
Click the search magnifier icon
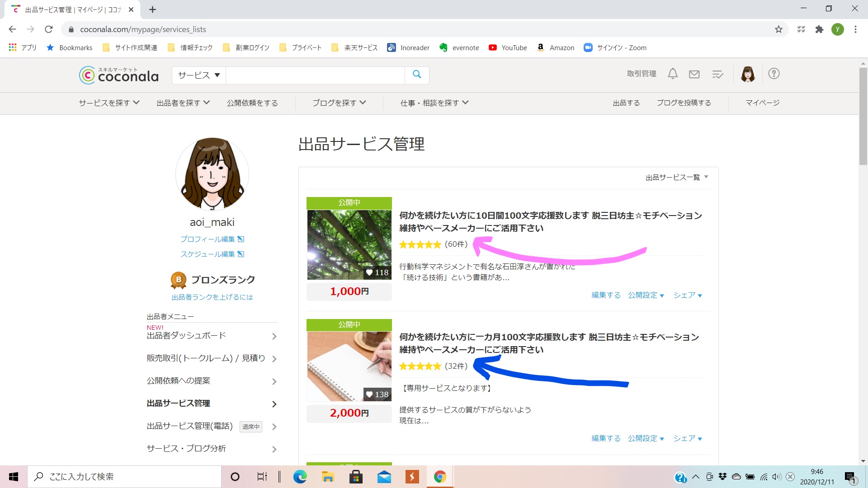417,75
